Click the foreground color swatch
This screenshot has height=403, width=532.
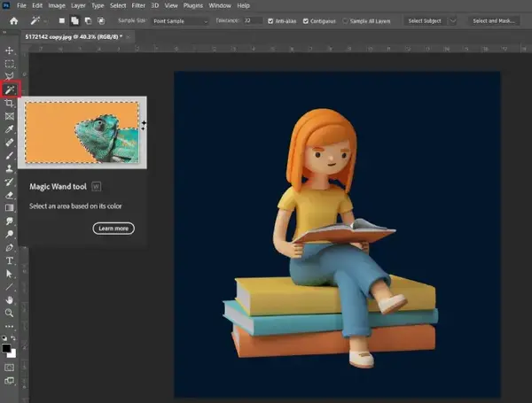pos(6,348)
